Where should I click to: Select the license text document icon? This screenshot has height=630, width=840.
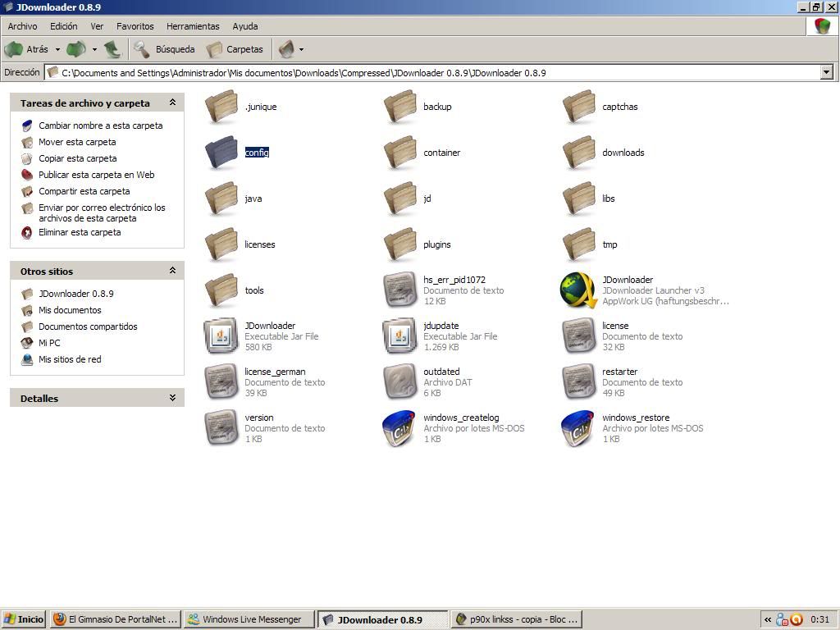tap(579, 336)
